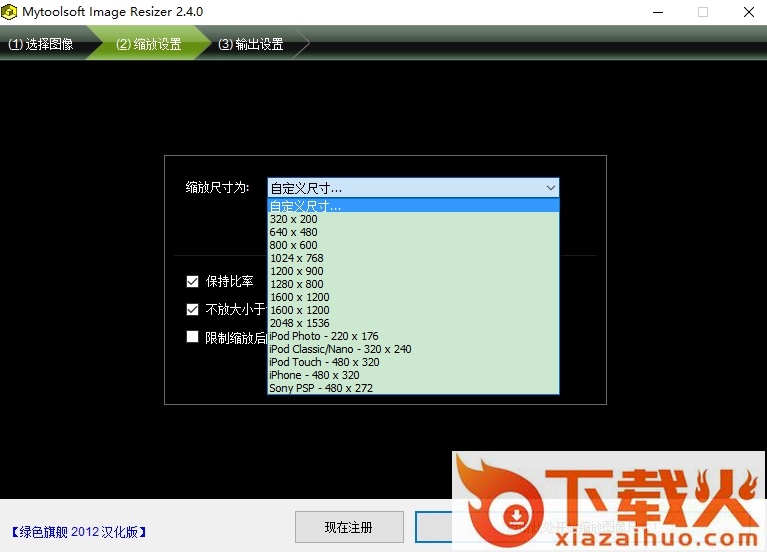Select the 2048 x 1536 preset

click(x=413, y=323)
